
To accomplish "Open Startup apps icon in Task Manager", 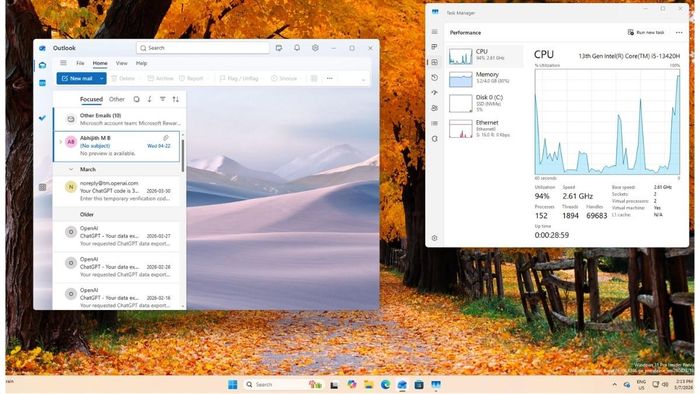I will [434, 92].
